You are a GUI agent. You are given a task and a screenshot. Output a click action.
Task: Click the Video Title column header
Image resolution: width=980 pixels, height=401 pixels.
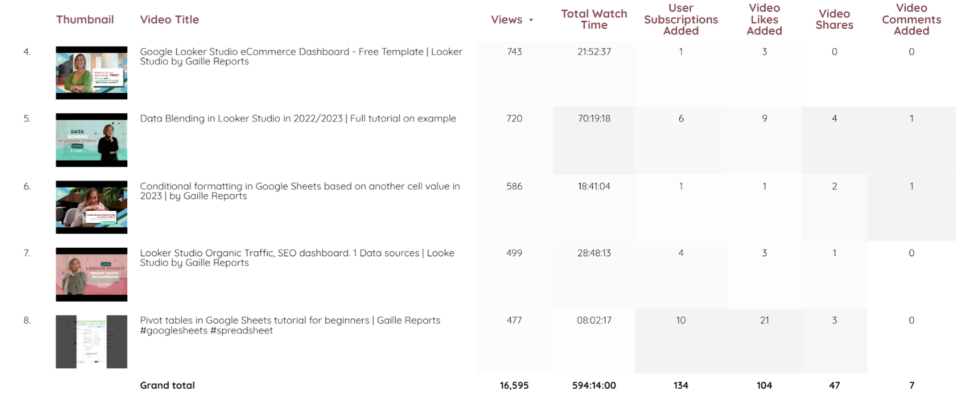pyautogui.click(x=169, y=20)
